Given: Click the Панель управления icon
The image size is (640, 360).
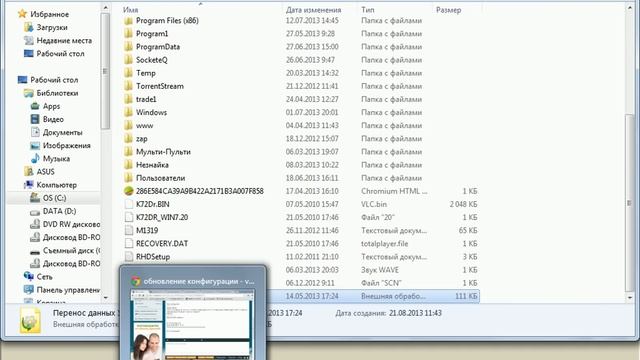Looking at the screenshot, I should [x=29, y=290].
